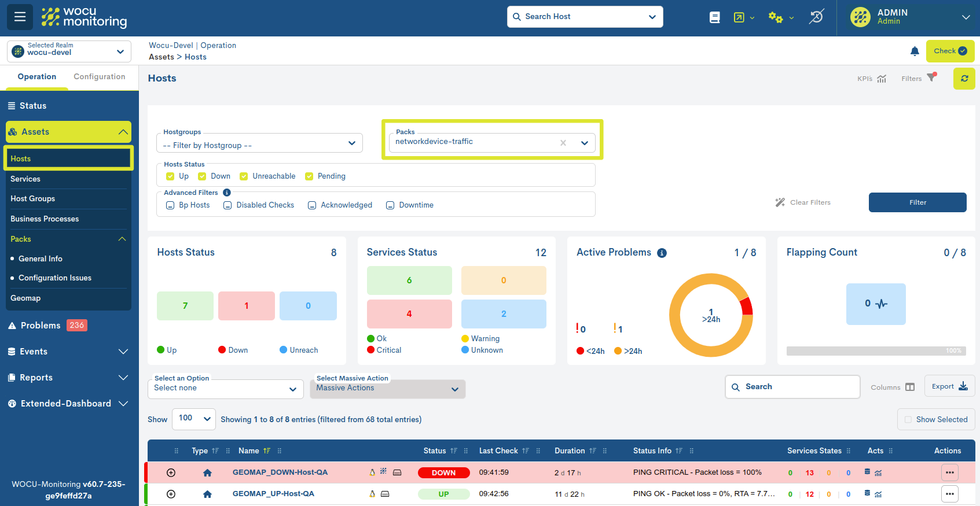The width and height of the screenshot is (980, 506).
Task: Expand the Massive Actions dropdown
Action: [x=387, y=389]
